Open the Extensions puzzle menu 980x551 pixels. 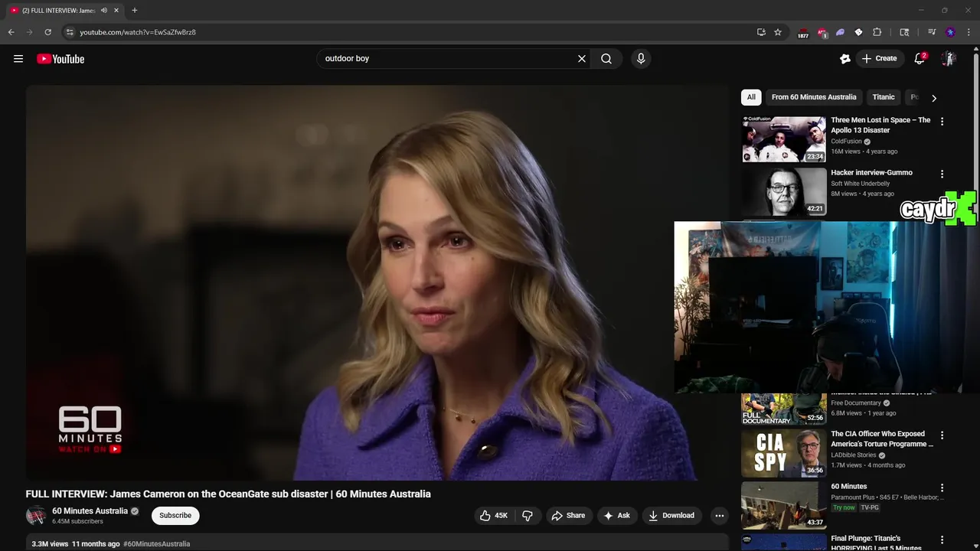pyautogui.click(x=877, y=32)
